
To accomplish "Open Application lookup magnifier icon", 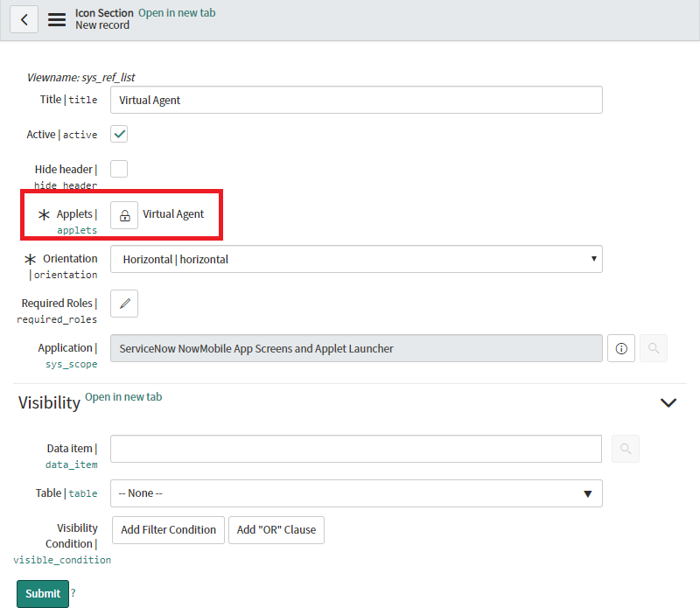I will [x=653, y=348].
